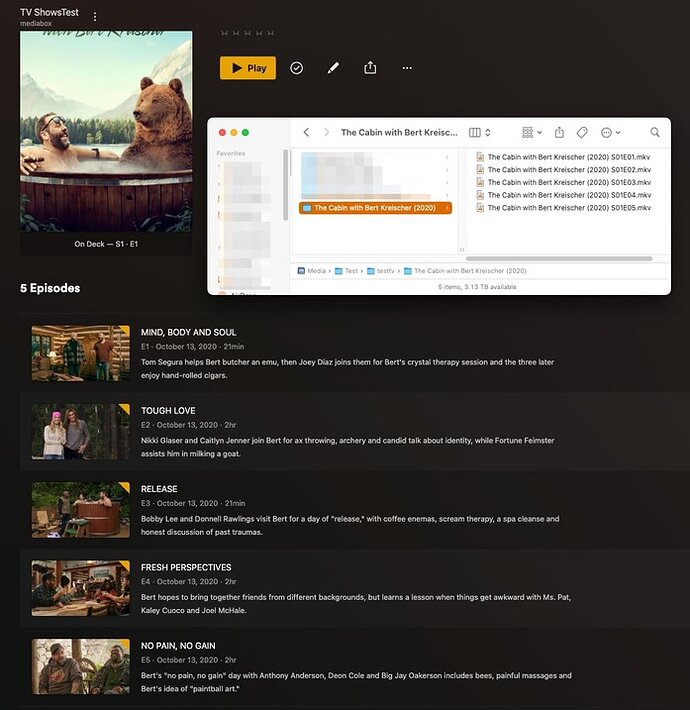Click FRESH PERSPECTIVES episode title
The image size is (690, 710).
click(x=186, y=567)
